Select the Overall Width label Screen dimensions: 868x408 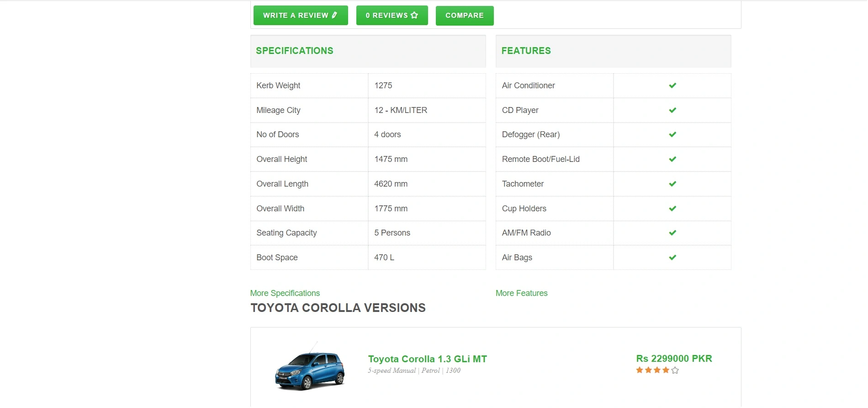click(281, 209)
